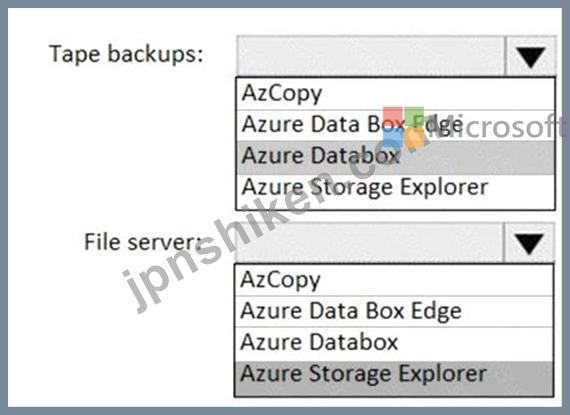Image resolution: width=570 pixels, height=415 pixels.
Task: Open the Tape backups dropdown arrow
Action: (x=530, y=56)
